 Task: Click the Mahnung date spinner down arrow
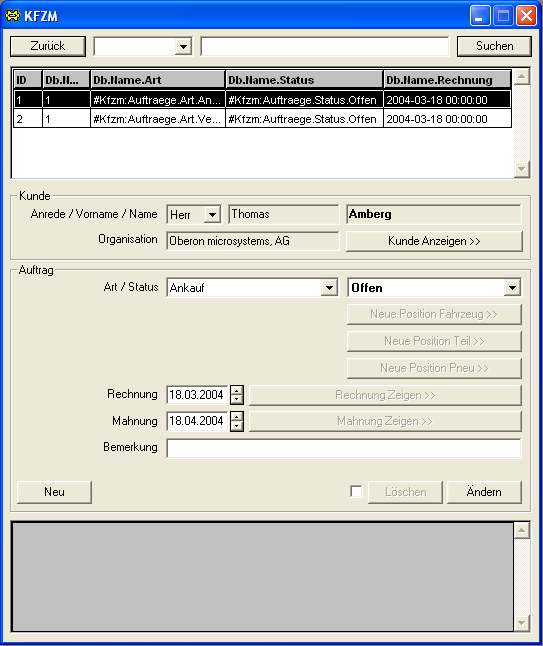click(236, 426)
